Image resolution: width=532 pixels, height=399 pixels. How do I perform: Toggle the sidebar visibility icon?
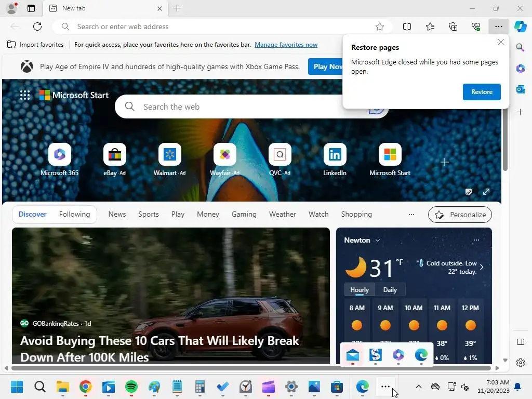520,342
